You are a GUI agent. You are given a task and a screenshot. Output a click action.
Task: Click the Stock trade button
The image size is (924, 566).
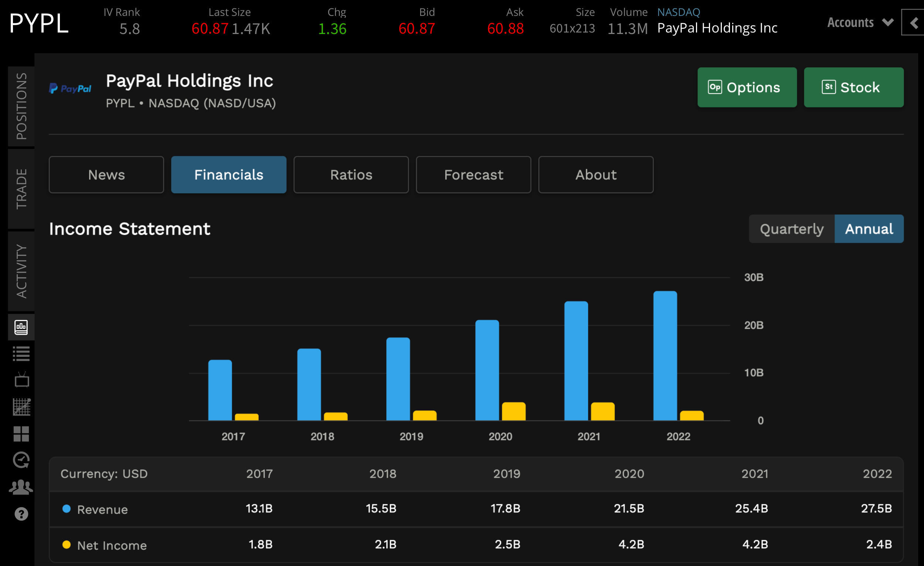point(853,87)
